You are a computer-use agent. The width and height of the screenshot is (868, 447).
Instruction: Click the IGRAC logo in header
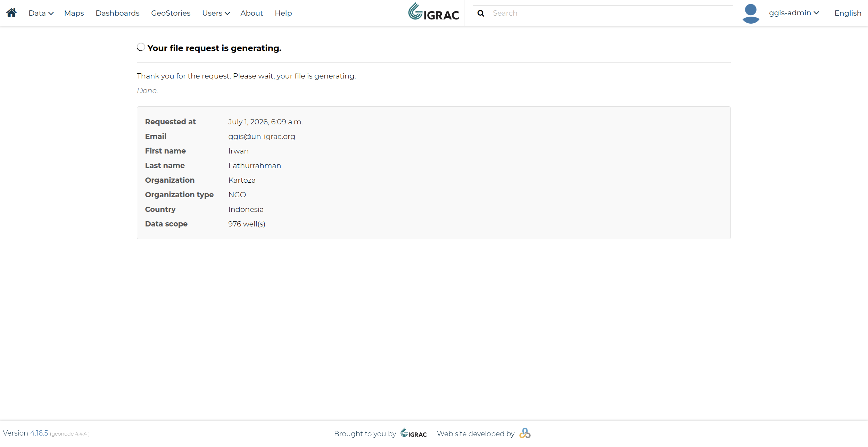[433, 11]
